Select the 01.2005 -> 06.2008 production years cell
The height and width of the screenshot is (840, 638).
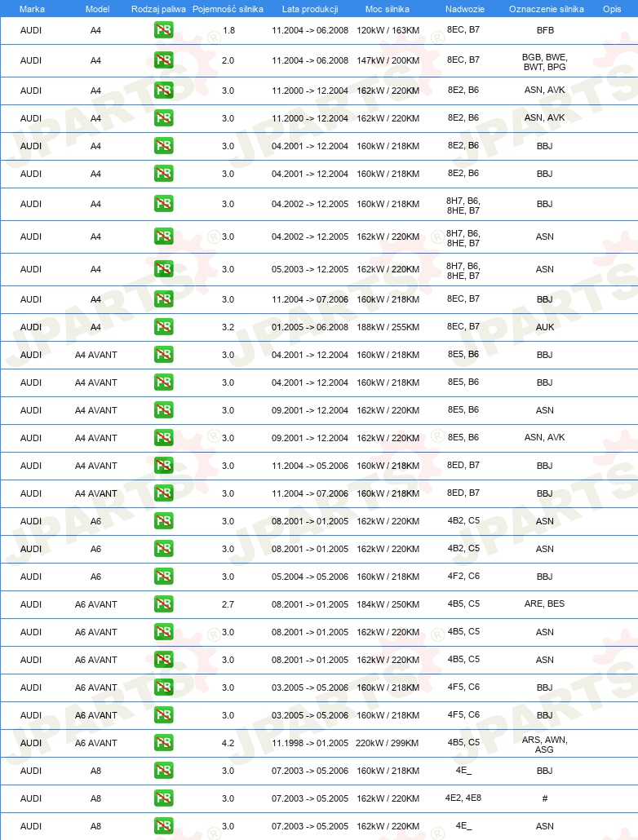click(310, 327)
